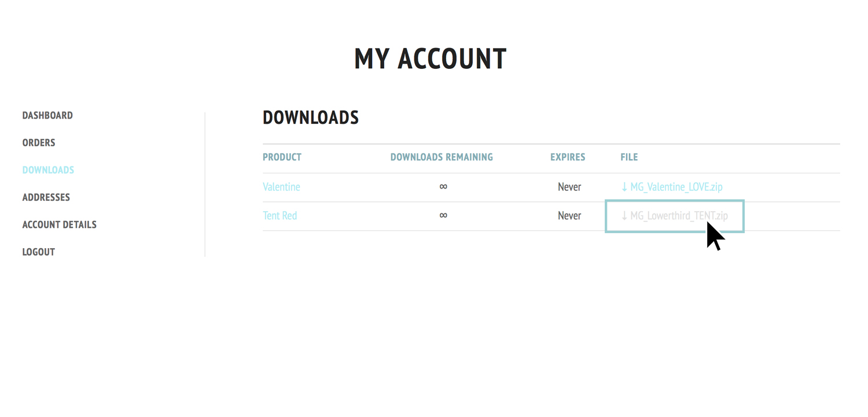Screen dimensions: 868x417
Task: Open the Valentine product link
Action: 281,187
